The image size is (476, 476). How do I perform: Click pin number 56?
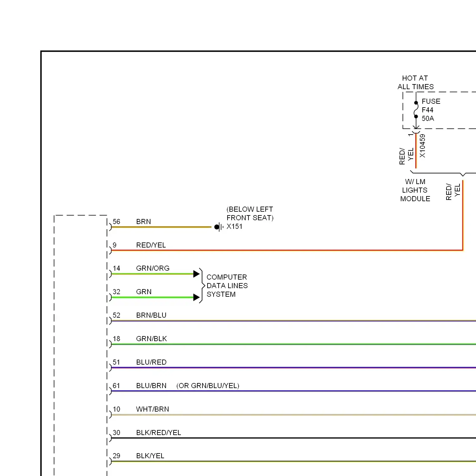pyautogui.click(x=116, y=221)
